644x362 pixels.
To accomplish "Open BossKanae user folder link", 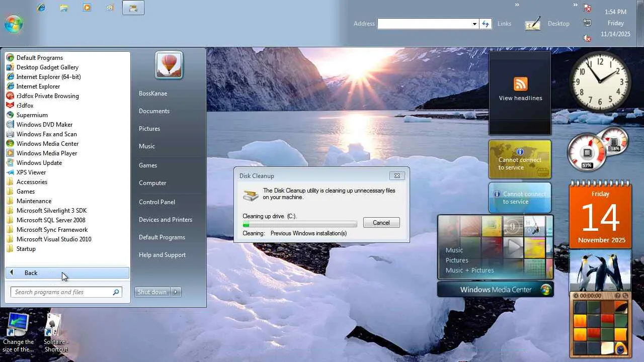I will [x=153, y=94].
